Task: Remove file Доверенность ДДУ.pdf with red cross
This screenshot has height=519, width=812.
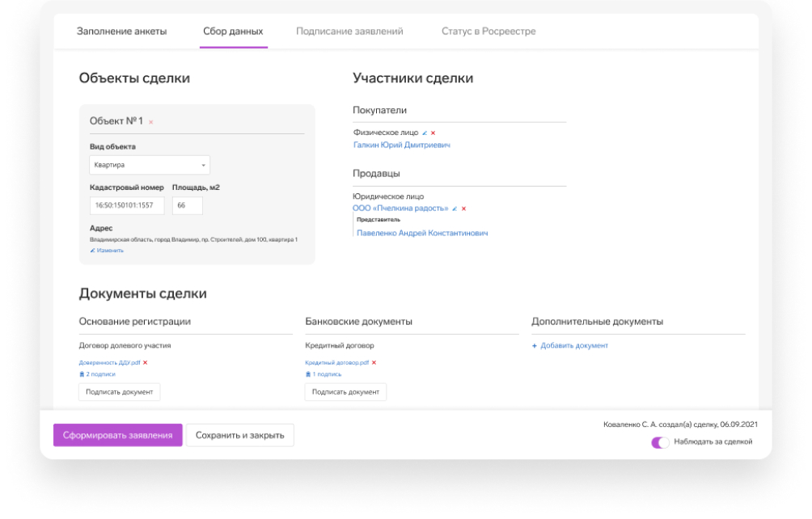Action: coord(145,363)
